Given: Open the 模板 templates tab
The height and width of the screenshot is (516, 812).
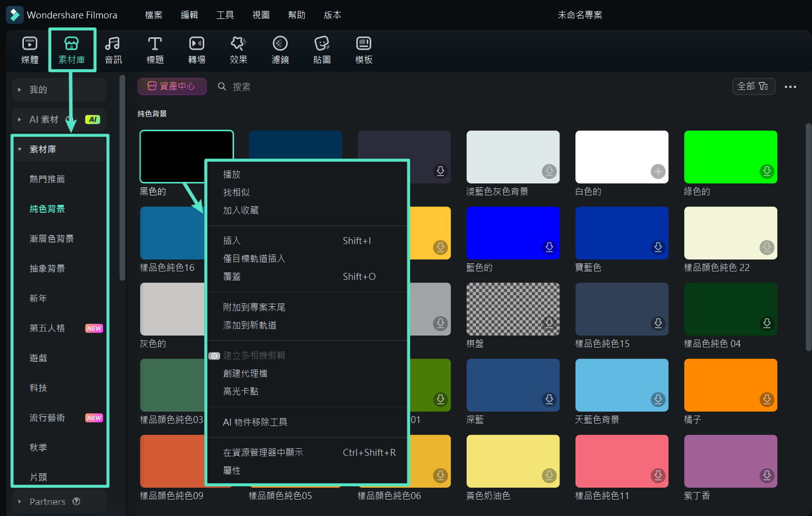Looking at the screenshot, I should tap(364, 50).
